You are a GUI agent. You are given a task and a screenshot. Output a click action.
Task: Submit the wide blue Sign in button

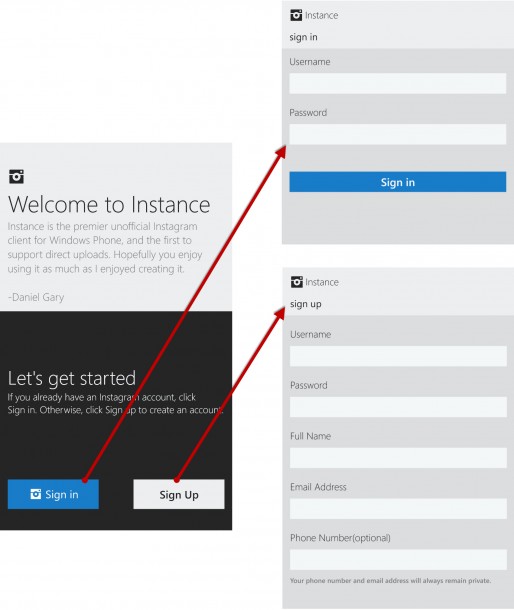[x=398, y=182]
